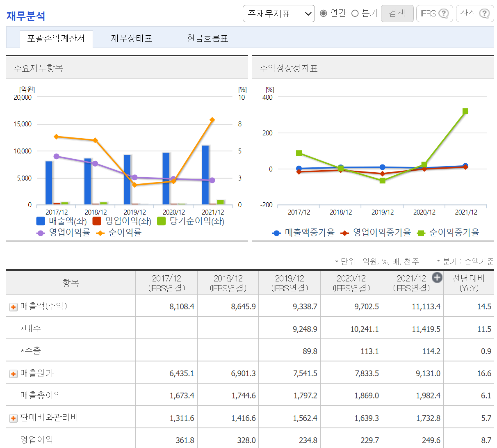Select the 분기 radio button

tap(355, 14)
